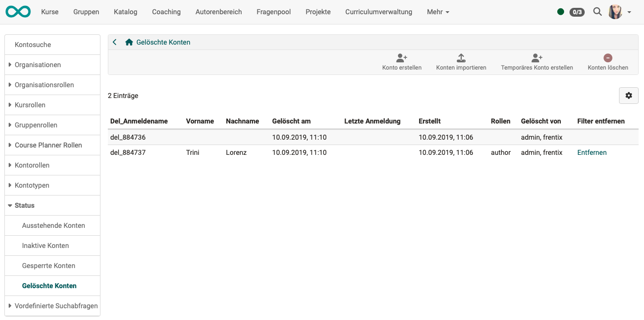Image resolution: width=644 pixels, height=320 pixels.
Task: Open the Fragenpool menu item
Action: [x=273, y=12]
